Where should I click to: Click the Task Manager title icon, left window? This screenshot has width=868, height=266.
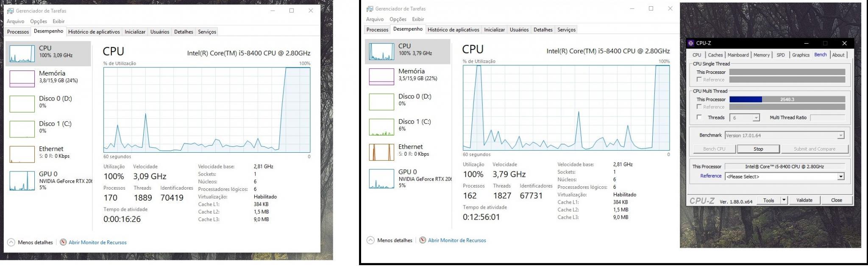(x=10, y=11)
